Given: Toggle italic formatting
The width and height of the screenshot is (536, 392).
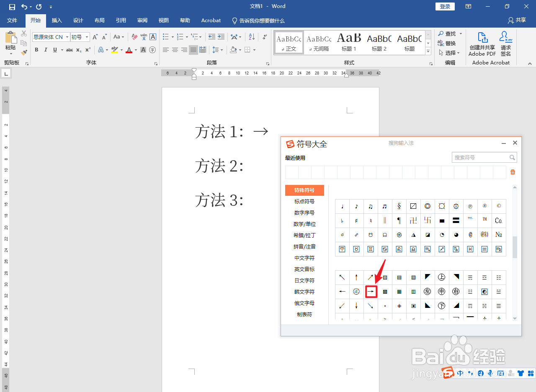Looking at the screenshot, I should [x=45, y=50].
